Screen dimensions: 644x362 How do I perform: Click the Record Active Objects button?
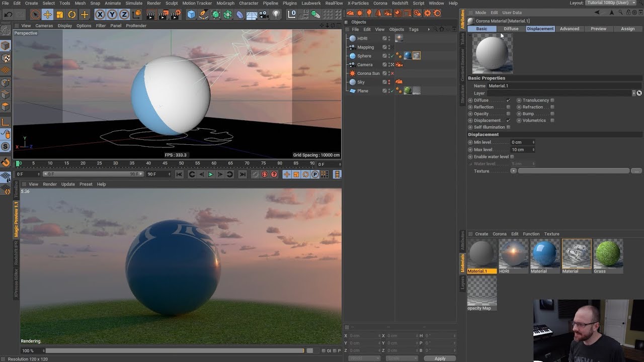pos(255,174)
